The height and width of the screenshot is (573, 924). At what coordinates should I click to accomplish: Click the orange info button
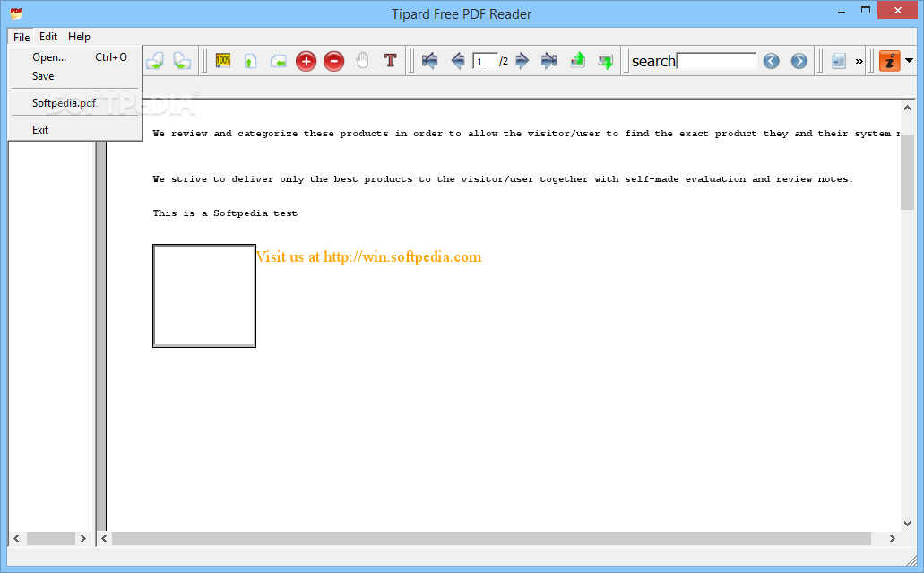coord(889,61)
